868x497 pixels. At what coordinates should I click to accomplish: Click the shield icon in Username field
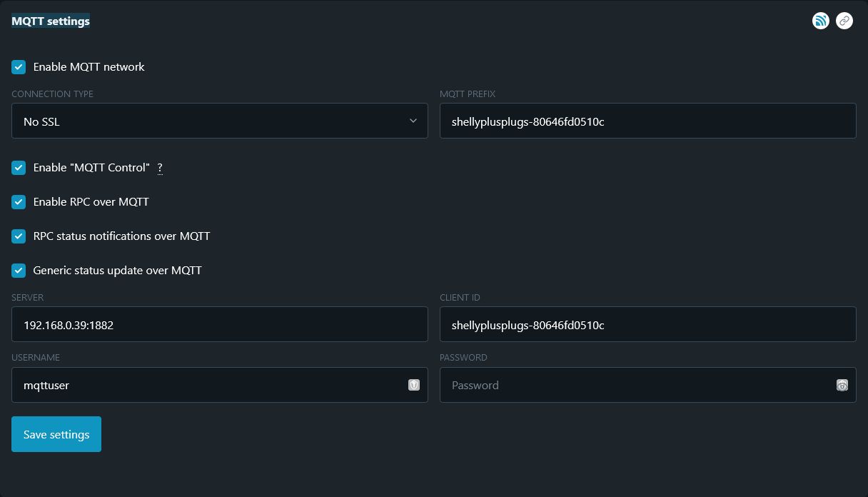[x=413, y=385]
